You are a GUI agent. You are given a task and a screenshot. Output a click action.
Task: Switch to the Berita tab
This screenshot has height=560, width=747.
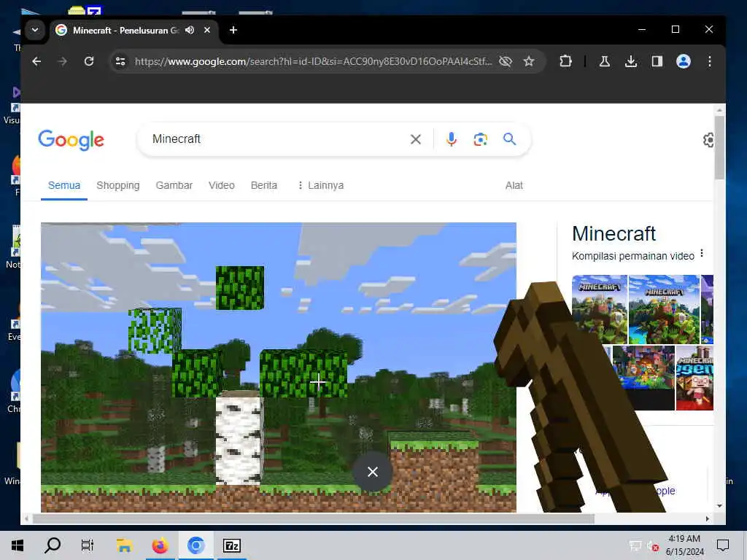264,185
